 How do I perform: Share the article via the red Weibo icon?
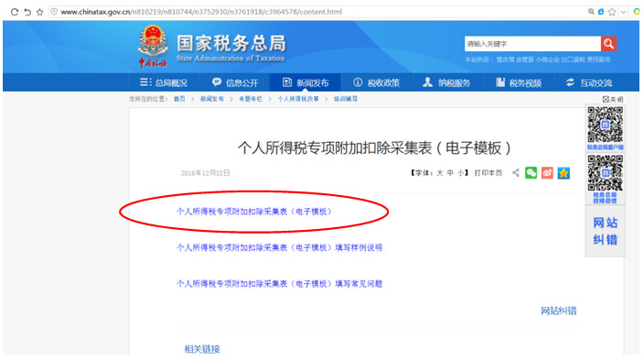(547, 173)
